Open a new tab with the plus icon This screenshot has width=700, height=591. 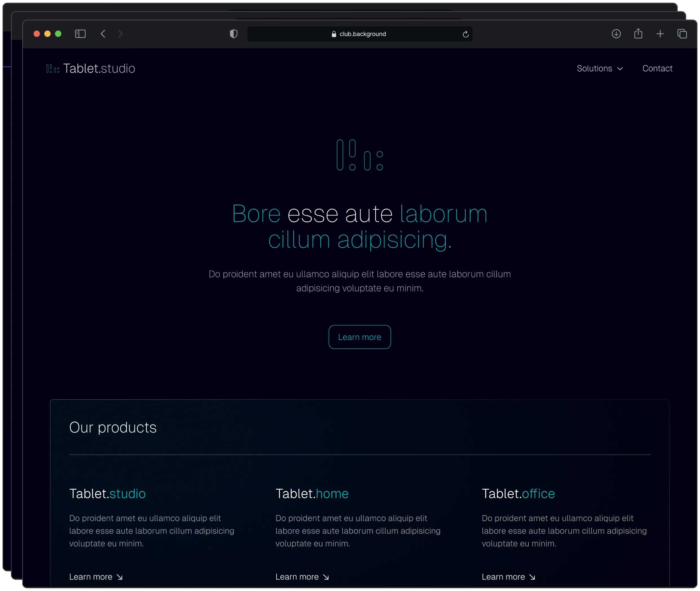(x=660, y=34)
